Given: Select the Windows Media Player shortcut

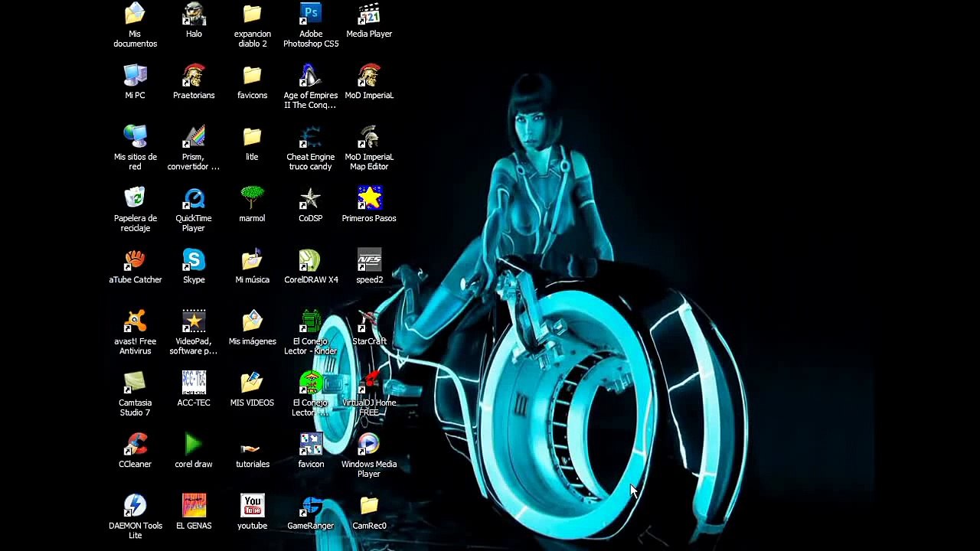Looking at the screenshot, I should coord(369,444).
